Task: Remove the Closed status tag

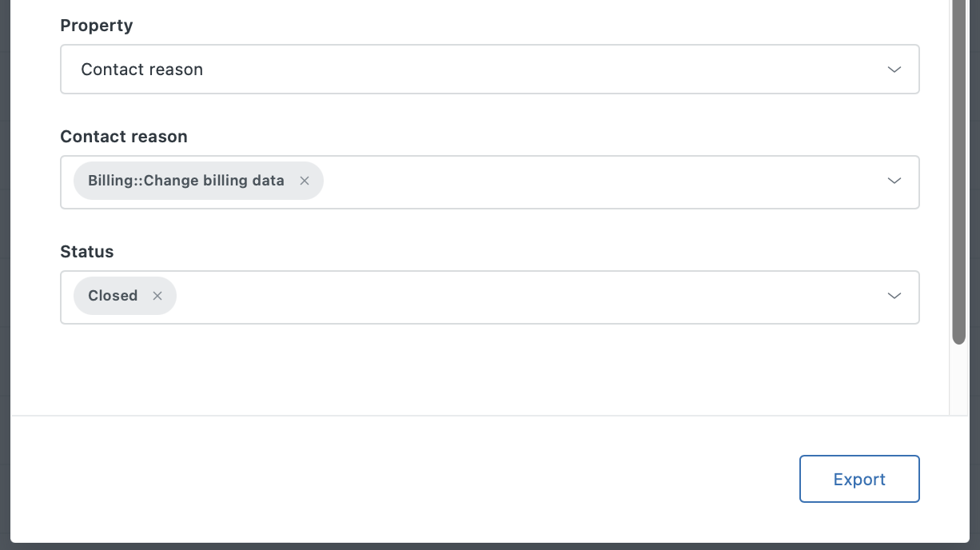Action: (157, 296)
